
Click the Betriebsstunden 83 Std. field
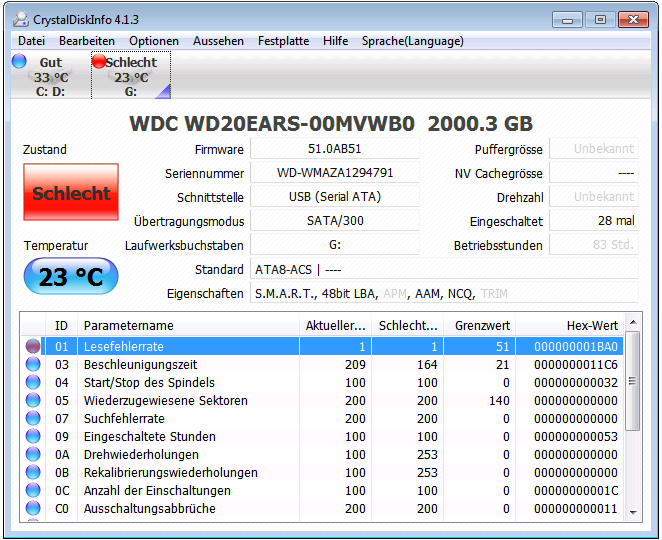click(x=594, y=245)
